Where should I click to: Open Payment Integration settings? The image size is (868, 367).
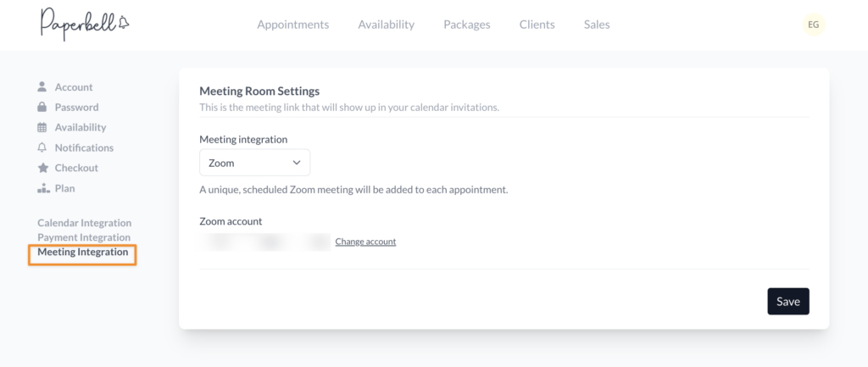click(84, 237)
